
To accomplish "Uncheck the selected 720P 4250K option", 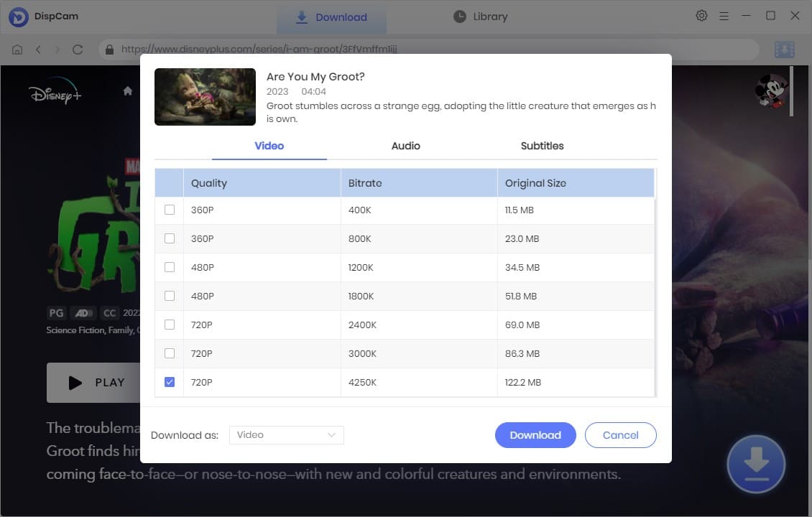I will (169, 382).
